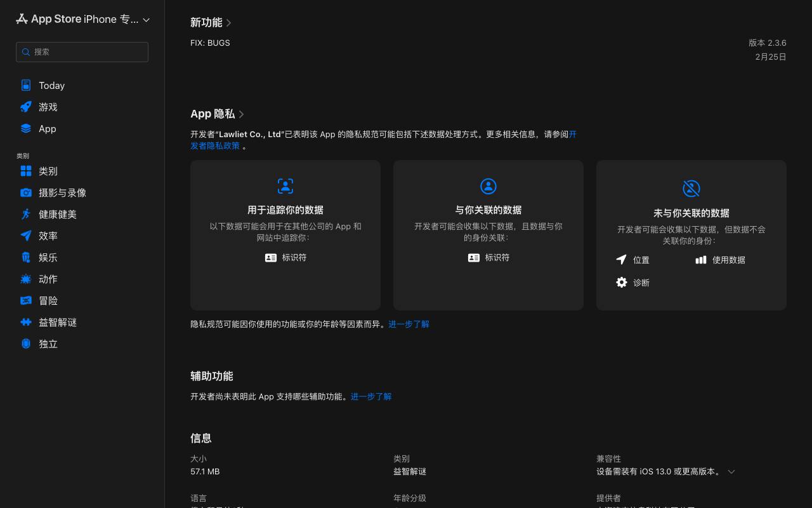The height and width of the screenshot is (508, 812).
Task: Select the 未与你关联的数据 card title
Action: coord(691,213)
